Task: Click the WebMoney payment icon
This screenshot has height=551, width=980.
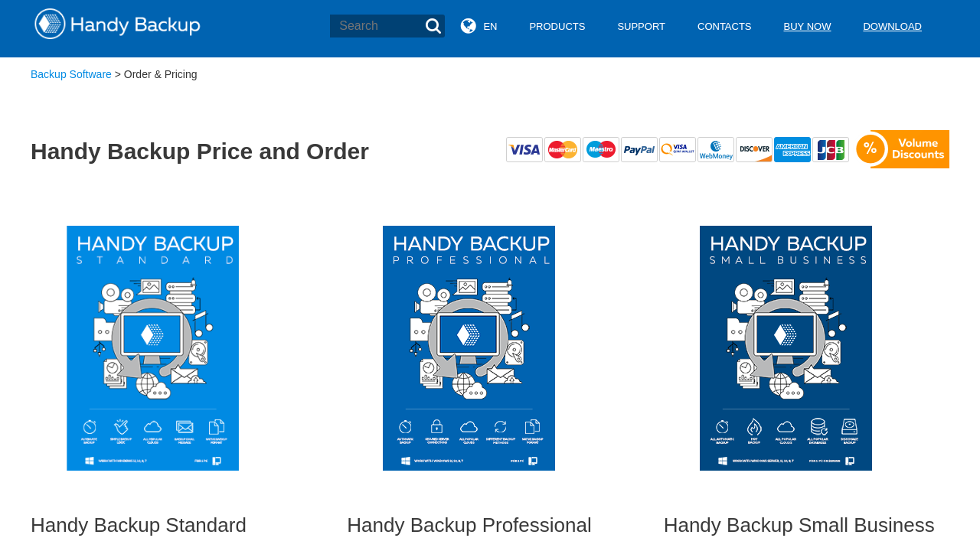Action: point(716,150)
